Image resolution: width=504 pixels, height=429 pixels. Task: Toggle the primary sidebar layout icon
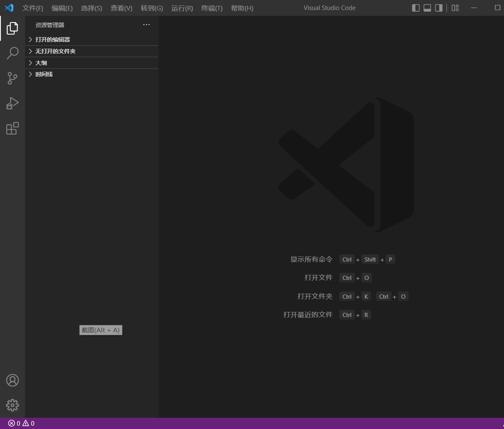tap(416, 8)
